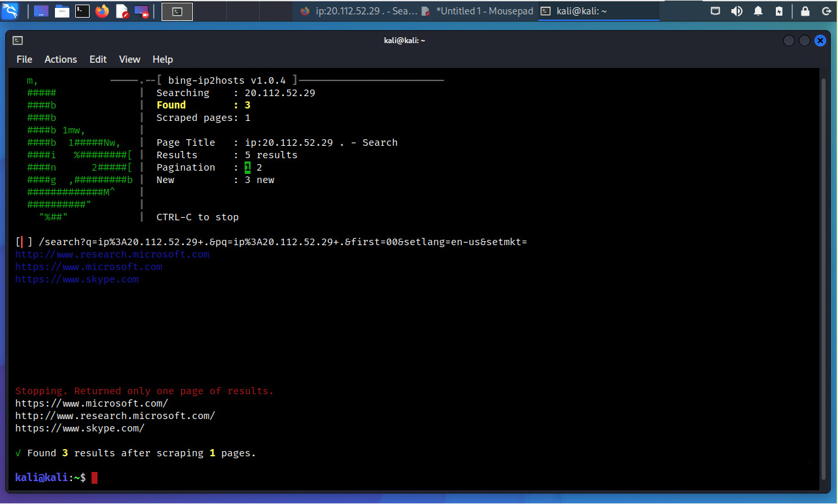
Task: Open the volume control in system tray
Action: point(737,11)
